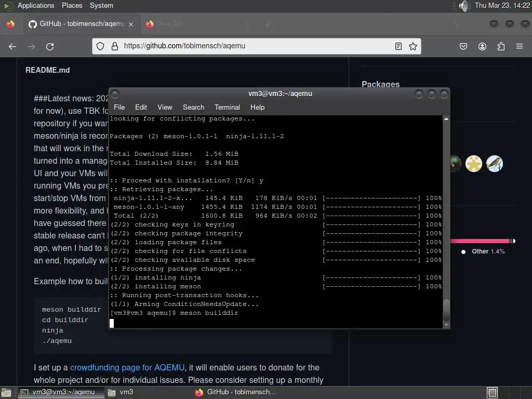Open terminal Help menu

pyautogui.click(x=258, y=107)
